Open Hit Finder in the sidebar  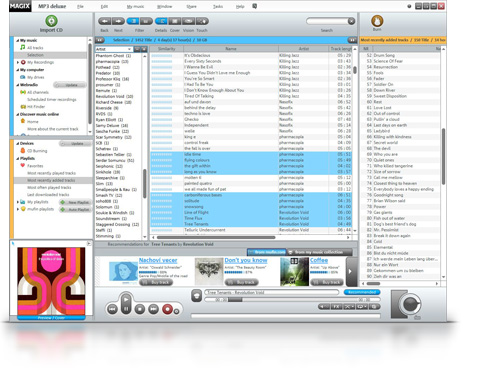tap(33, 107)
